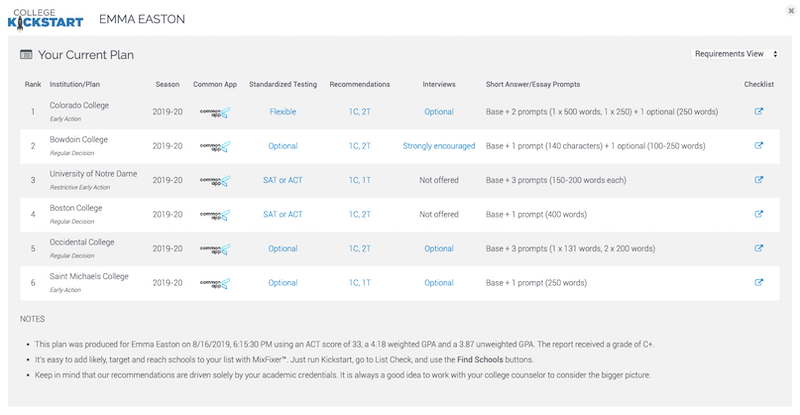
Task: Open 1C, 2T recommendations for Colorado College
Action: (360, 112)
